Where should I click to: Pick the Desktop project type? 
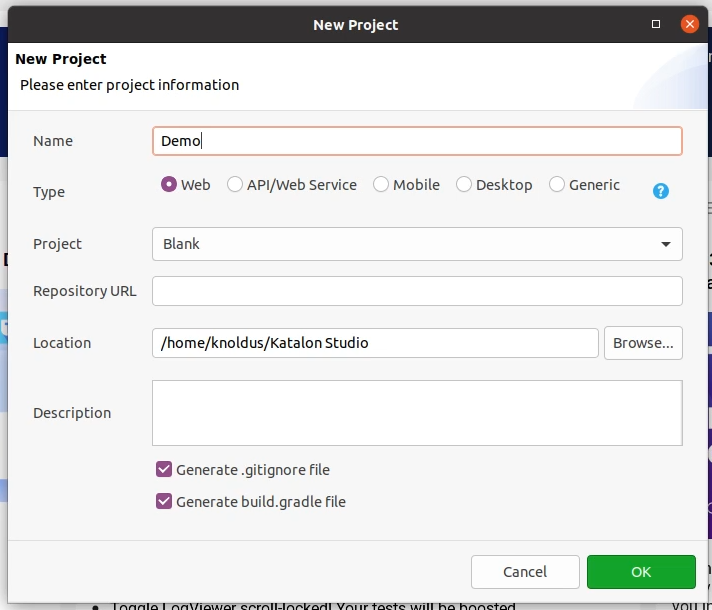pos(464,185)
